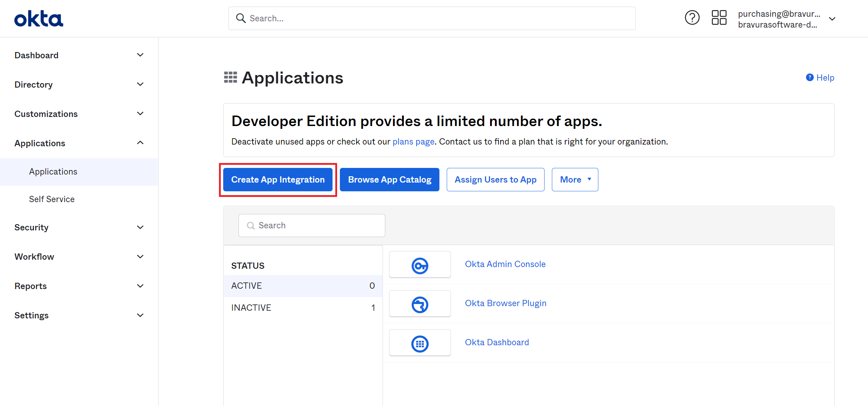The width and height of the screenshot is (868, 406).
Task: Select Workflow in the sidebar
Action: [x=34, y=257]
